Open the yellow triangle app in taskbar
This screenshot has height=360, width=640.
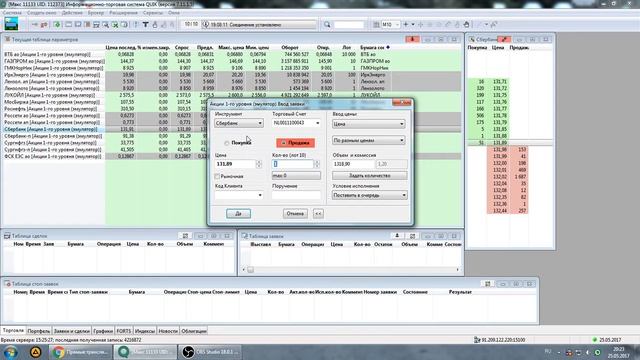(x=36, y=352)
